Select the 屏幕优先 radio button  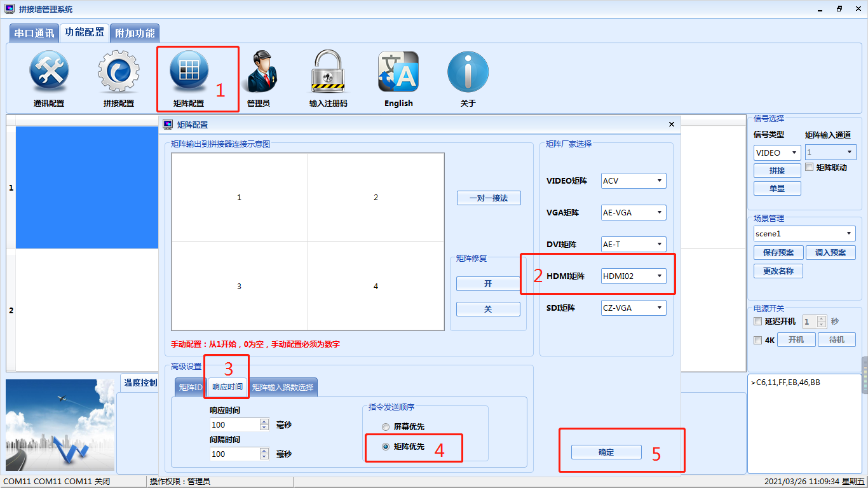386,427
